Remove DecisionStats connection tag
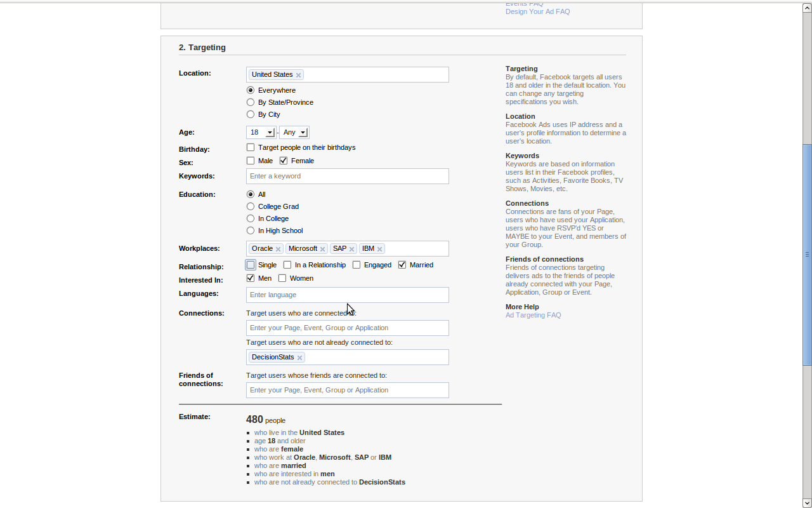The width and height of the screenshot is (812, 508). pyautogui.click(x=299, y=358)
